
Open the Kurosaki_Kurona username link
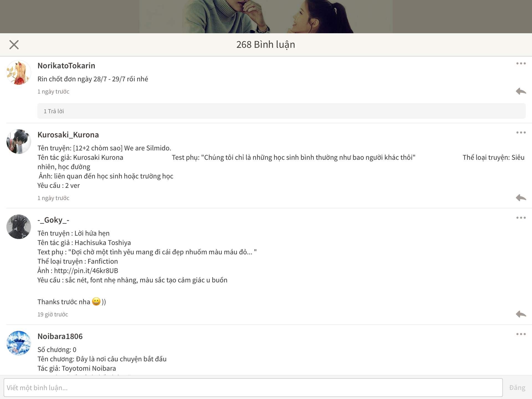coord(68,135)
